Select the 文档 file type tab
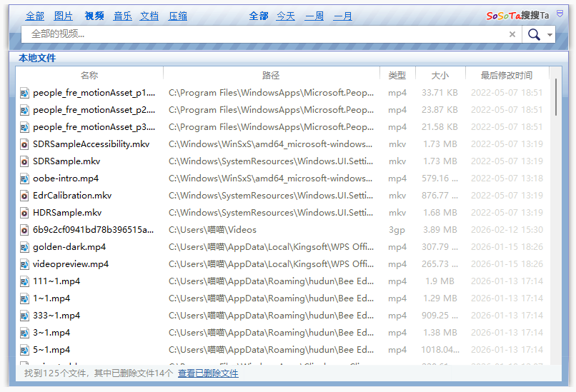Image resolution: width=576 pixels, height=392 pixels. 149,16
